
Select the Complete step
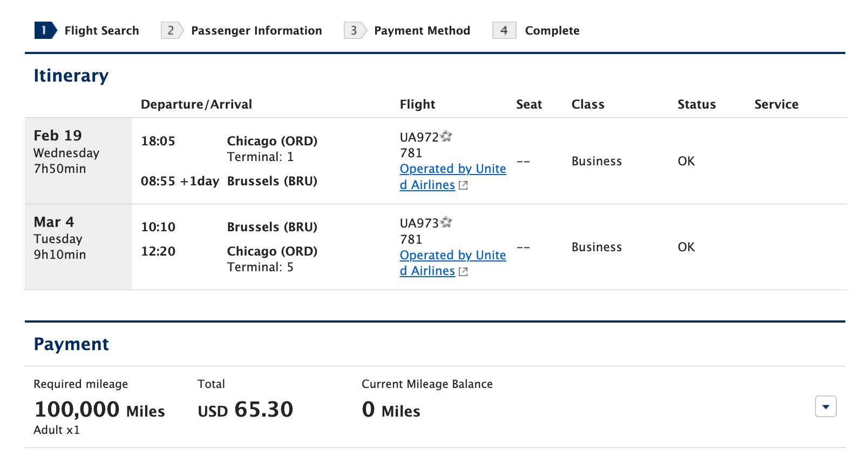(x=552, y=31)
